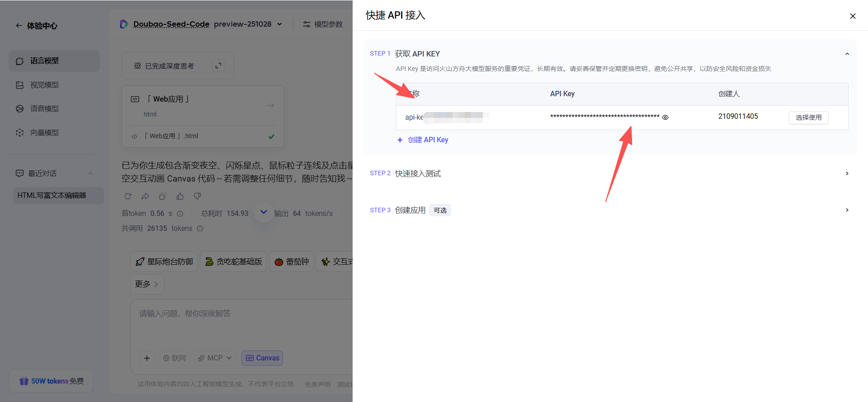
Task: Open the 免责声明 link
Action: click(x=317, y=384)
